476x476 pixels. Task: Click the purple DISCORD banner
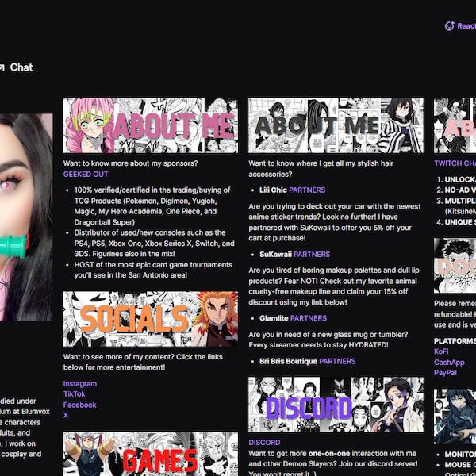(x=336, y=405)
